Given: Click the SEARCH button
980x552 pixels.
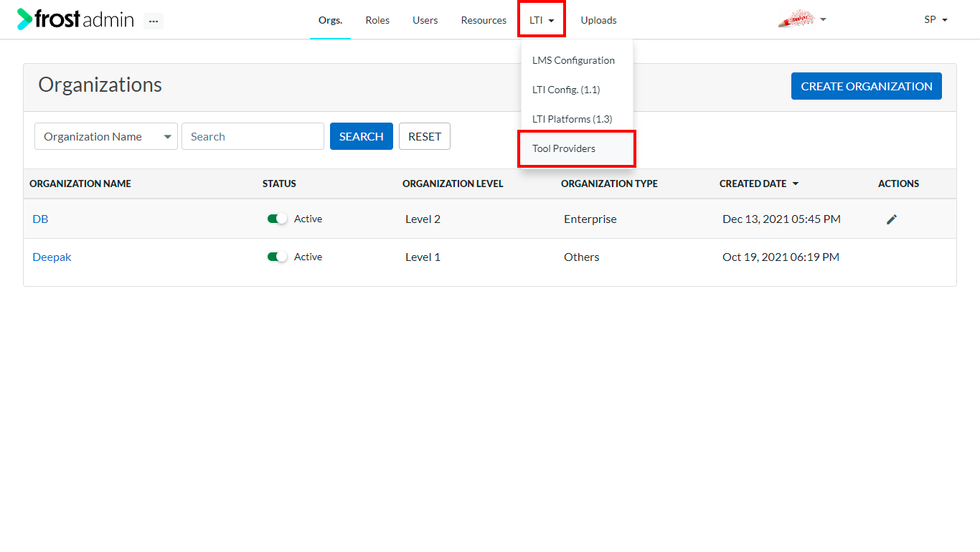Looking at the screenshot, I should [362, 136].
